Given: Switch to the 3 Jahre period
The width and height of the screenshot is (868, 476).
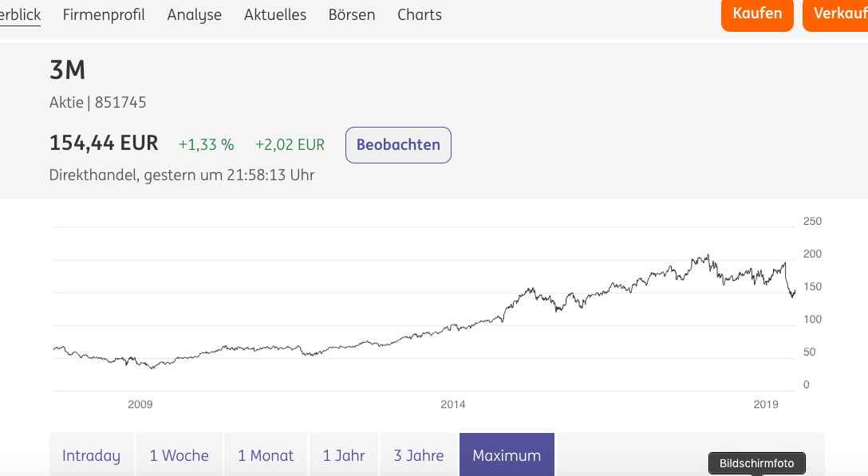Looking at the screenshot, I should (418, 454).
